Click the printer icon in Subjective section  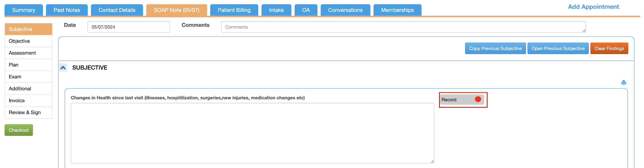624,83
